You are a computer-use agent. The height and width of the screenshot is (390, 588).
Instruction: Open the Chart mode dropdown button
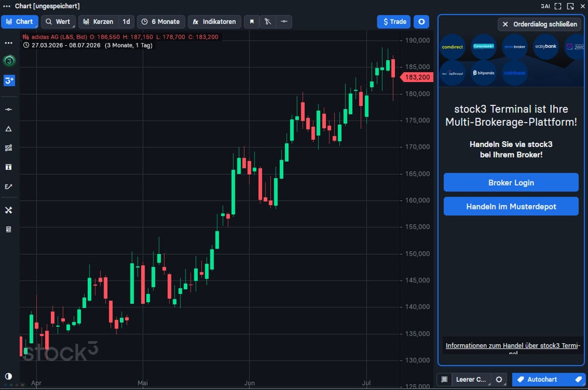(x=19, y=22)
